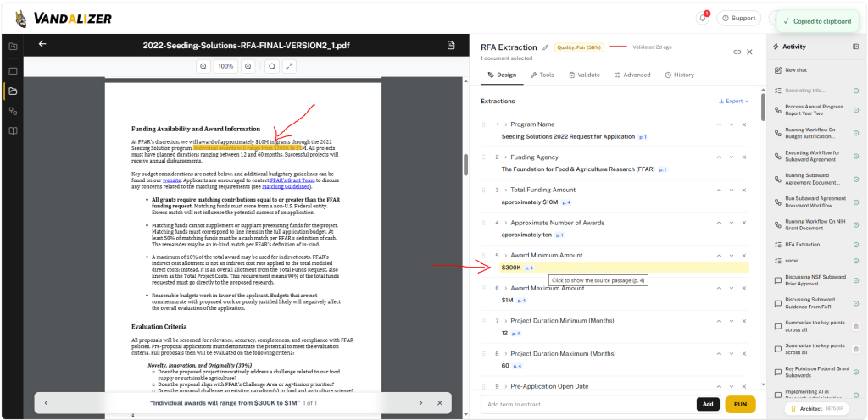Remove the Program Name extraction

click(744, 124)
